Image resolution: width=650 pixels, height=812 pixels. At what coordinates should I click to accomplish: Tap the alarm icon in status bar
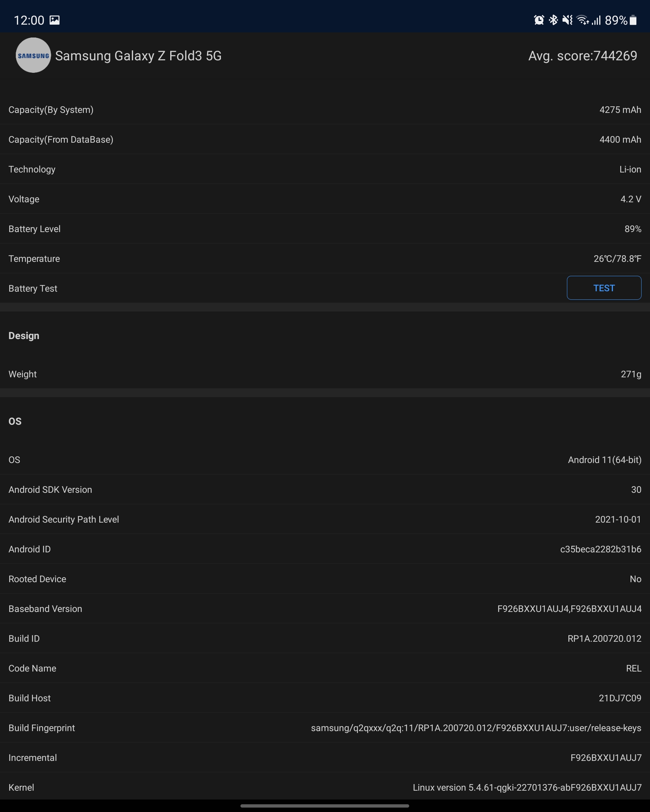coord(539,20)
